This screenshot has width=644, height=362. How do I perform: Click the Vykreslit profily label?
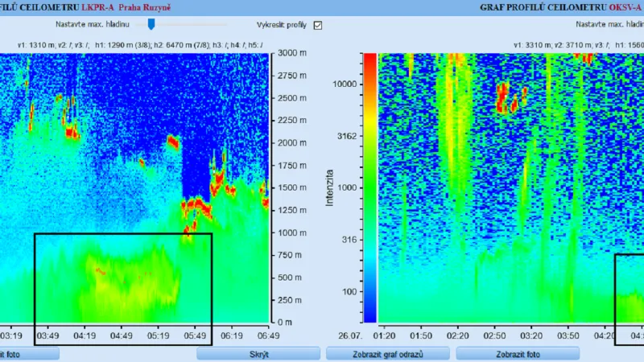click(282, 25)
